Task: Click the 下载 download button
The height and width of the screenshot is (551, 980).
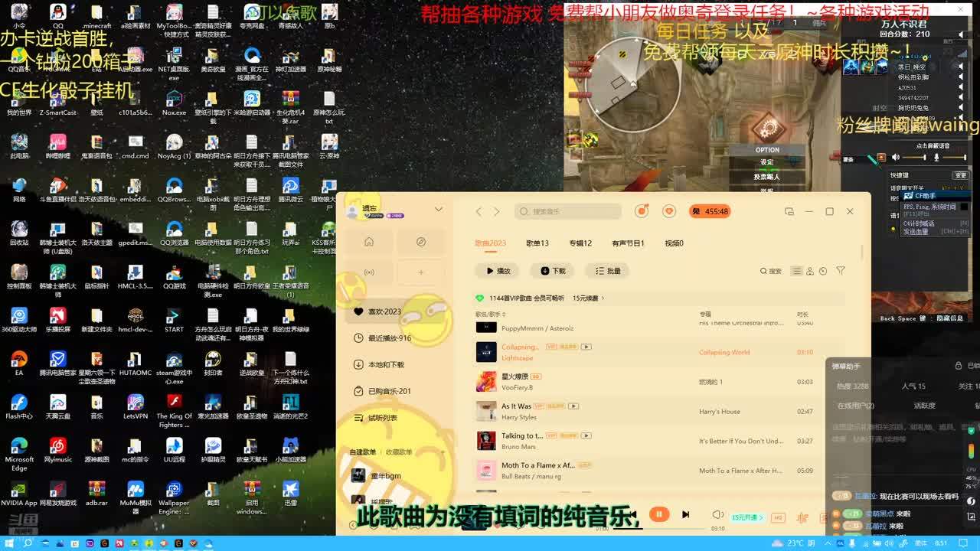Action: tap(552, 271)
